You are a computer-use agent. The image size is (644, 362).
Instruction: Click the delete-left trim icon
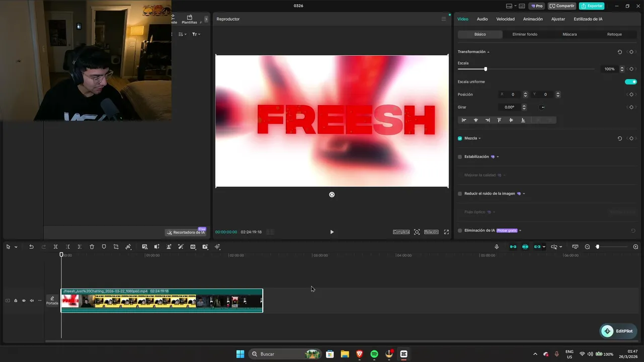click(67, 247)
